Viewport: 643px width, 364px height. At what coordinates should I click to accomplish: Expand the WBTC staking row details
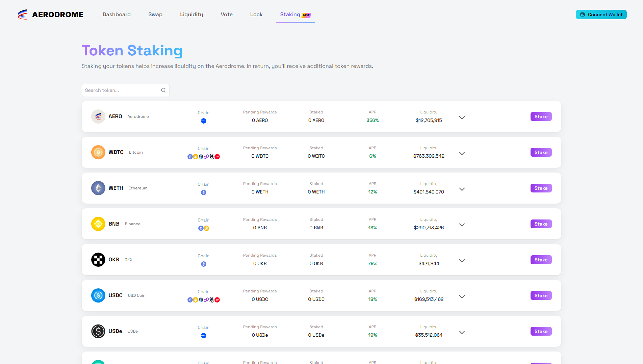tap(462, 153)
